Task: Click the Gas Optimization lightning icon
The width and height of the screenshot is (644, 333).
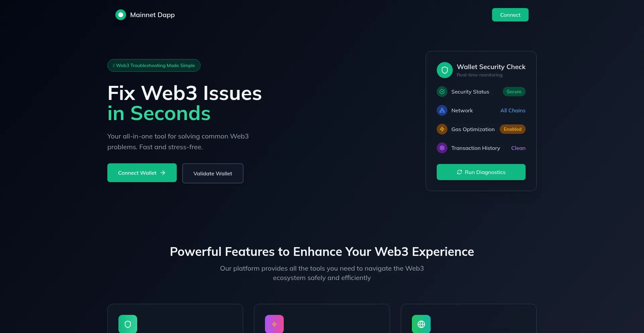Action: click(x=442, y=129)
